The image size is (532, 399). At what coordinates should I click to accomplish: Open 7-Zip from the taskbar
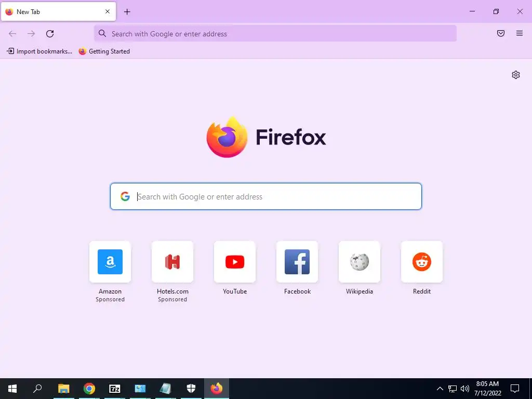115,389
